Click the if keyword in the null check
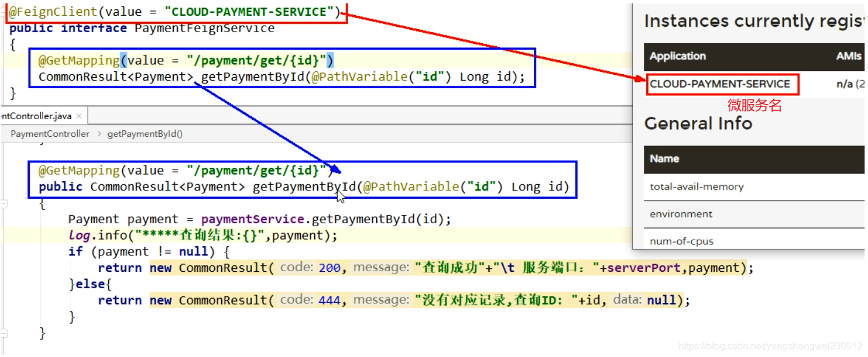Viewport: 868px width, 357px height. pos(75,252)
